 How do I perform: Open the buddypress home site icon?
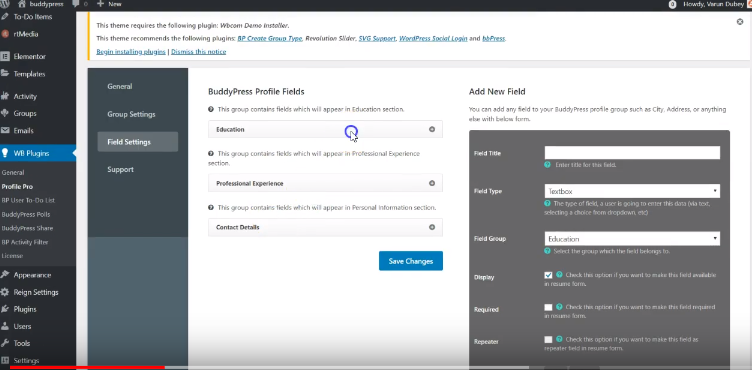(x=22, y=4)
